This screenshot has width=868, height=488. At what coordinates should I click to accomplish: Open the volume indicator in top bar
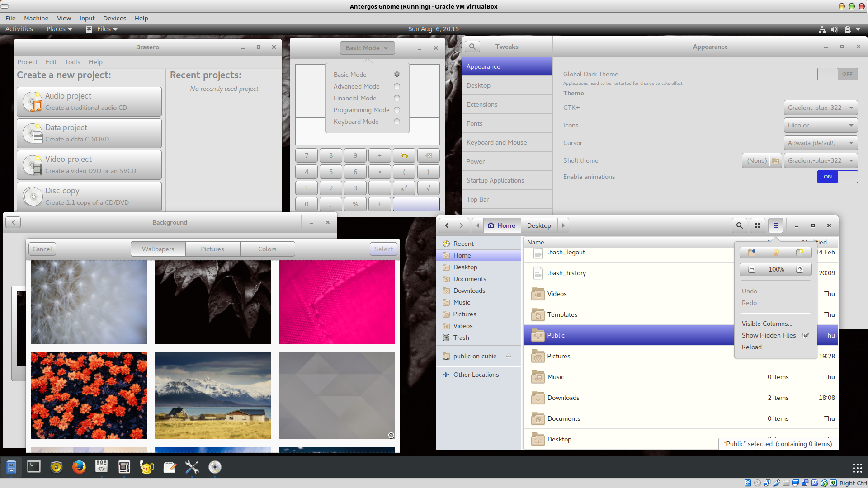(x=834, y=29)
